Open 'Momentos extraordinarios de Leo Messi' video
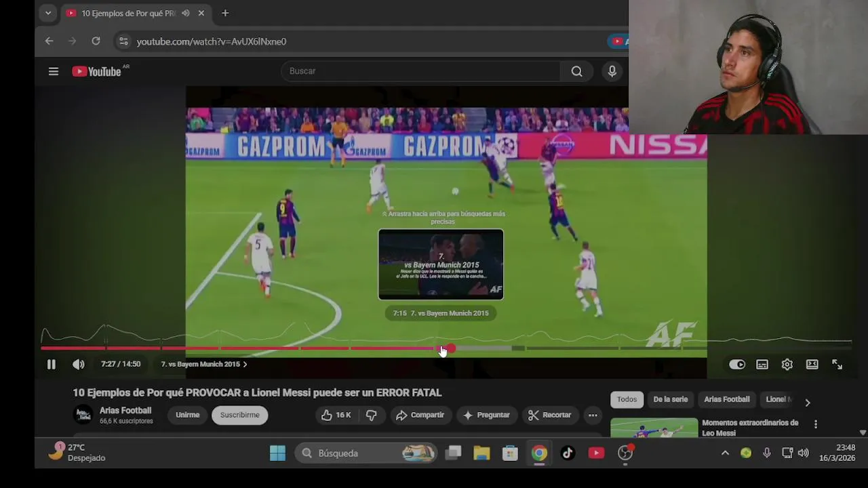Viewport: 868px width, 488px height. coord(750,428)
